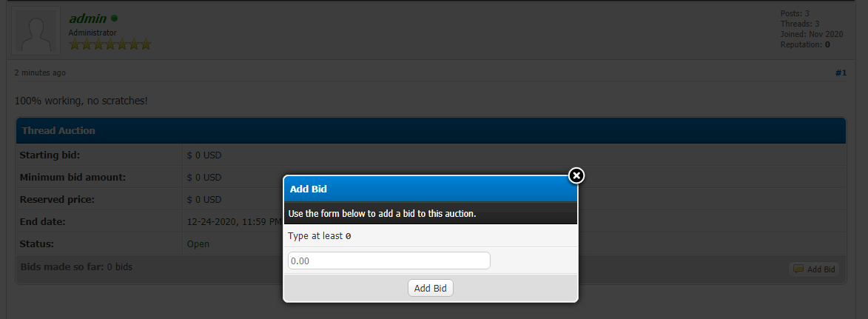Click the green Open status value
Viewport: 868px width, 319px height.
point(198,244)
